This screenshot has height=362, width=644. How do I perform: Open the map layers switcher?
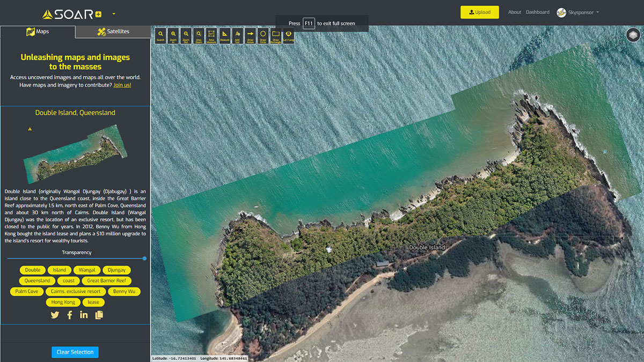point(634,35)
